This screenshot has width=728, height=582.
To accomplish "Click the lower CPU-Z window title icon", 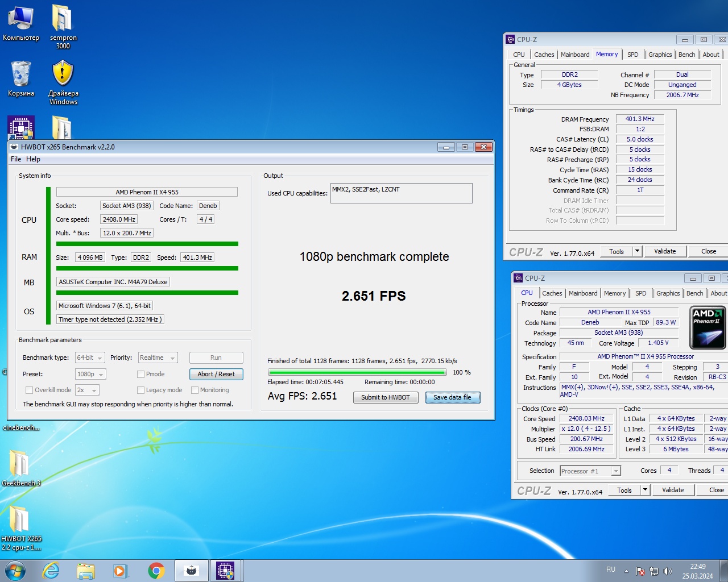I will pos(518,278).
